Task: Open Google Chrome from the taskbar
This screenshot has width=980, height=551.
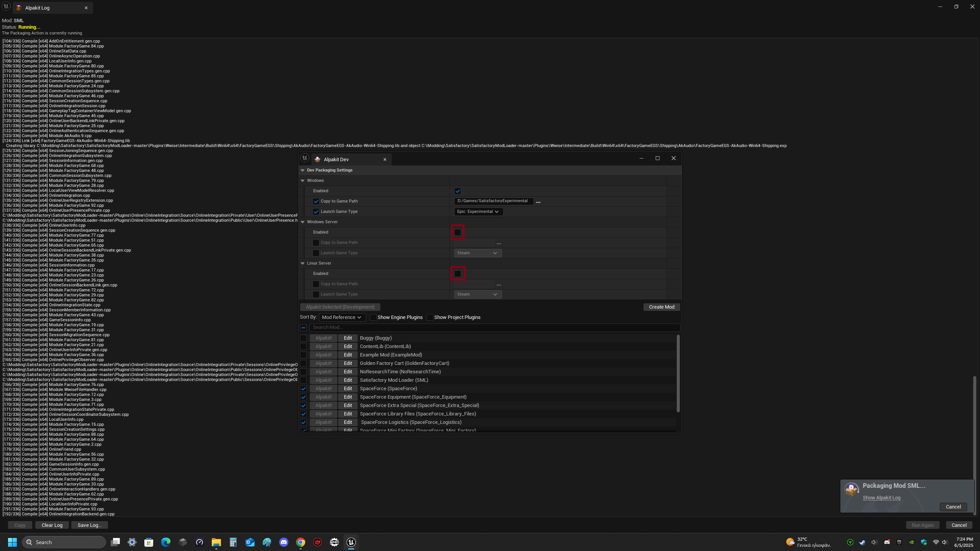Action: pyautogui.click(x=301, y=542)
